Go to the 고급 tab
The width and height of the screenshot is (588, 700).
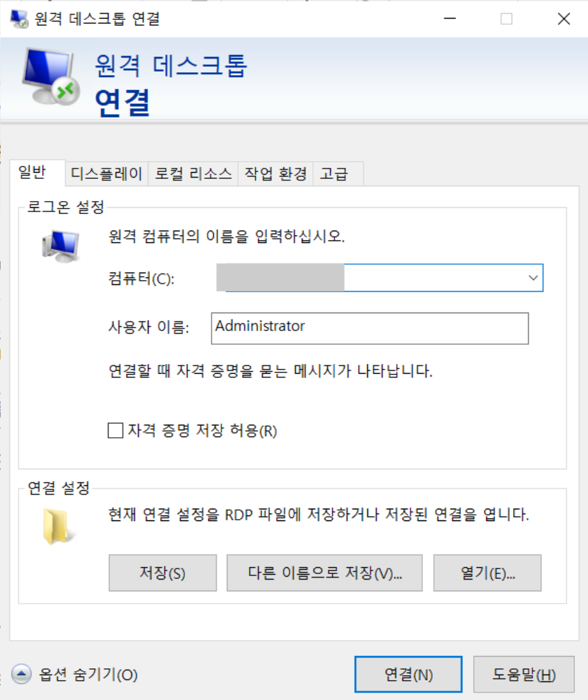point(338,173)
